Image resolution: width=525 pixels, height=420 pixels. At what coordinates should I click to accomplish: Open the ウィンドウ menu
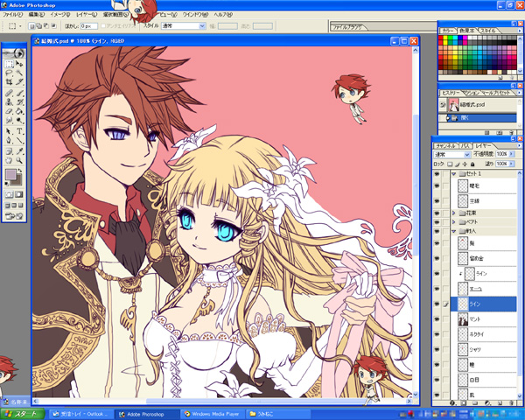[195, 15]
